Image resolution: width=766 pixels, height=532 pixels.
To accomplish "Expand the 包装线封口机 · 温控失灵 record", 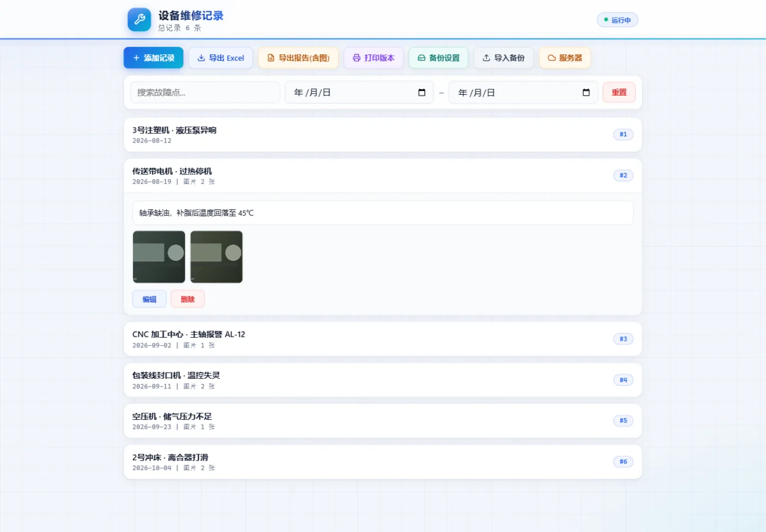I will pyautogui.click(x=383, y=380).
